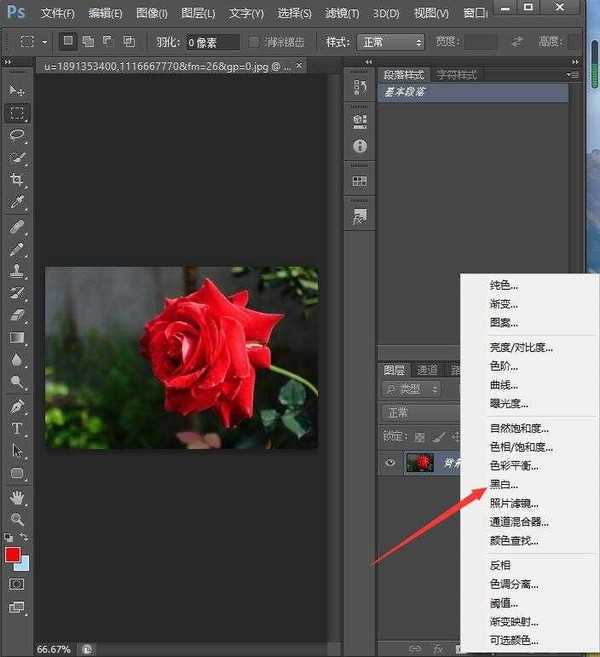Open the tool preset picker arrow
Screen dimensions: 600x657
45,42
